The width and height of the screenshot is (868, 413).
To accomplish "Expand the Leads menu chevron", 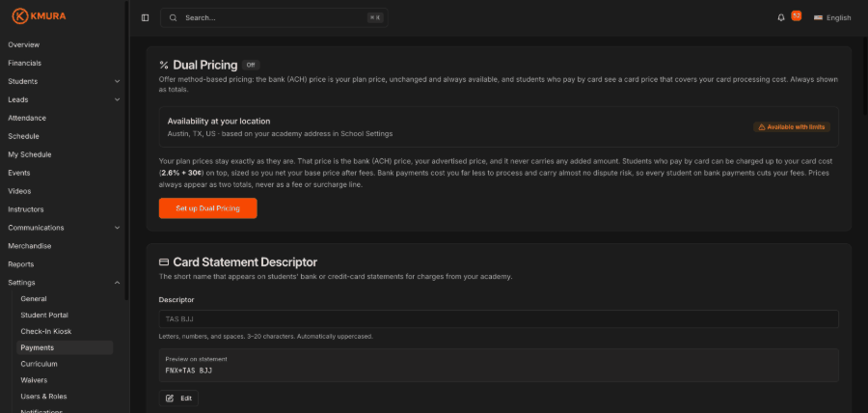I will pos(117,99).
